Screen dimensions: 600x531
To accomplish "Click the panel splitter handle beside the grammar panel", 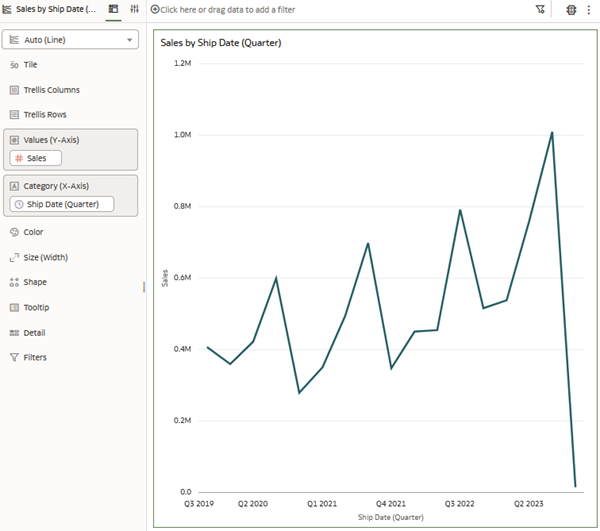I will coord(144,287).
